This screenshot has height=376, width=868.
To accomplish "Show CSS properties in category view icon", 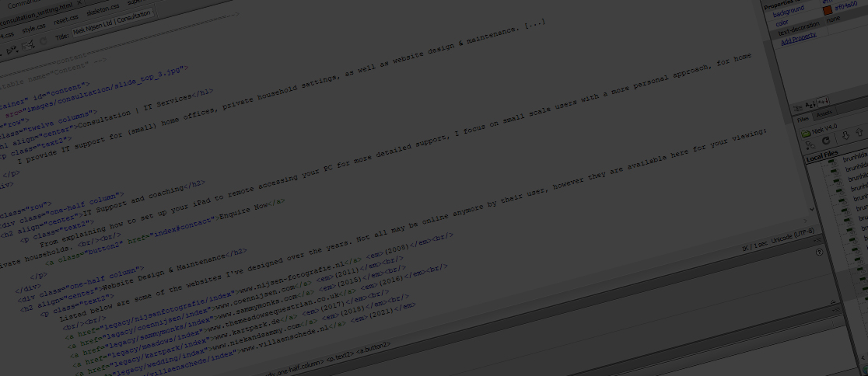I will [798, 108].
